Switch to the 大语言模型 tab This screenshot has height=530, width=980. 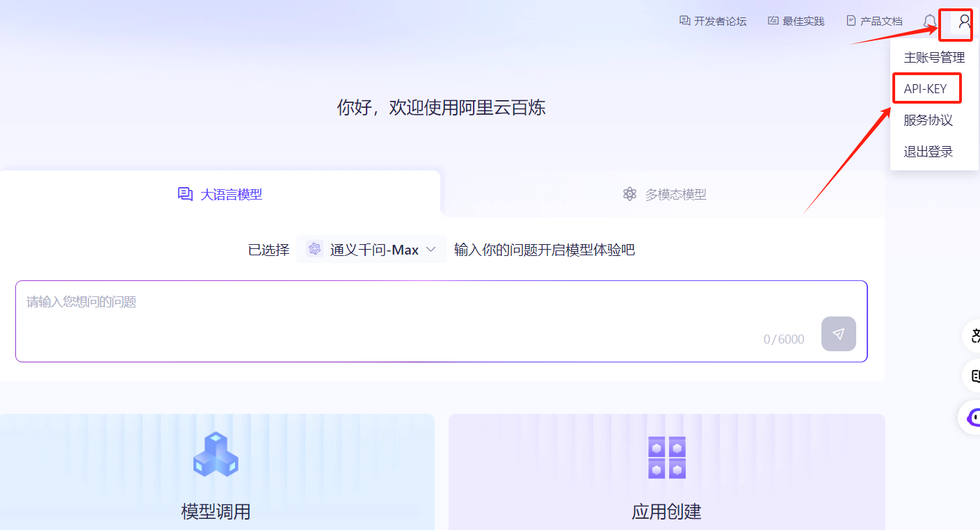(x=220, y=194)
